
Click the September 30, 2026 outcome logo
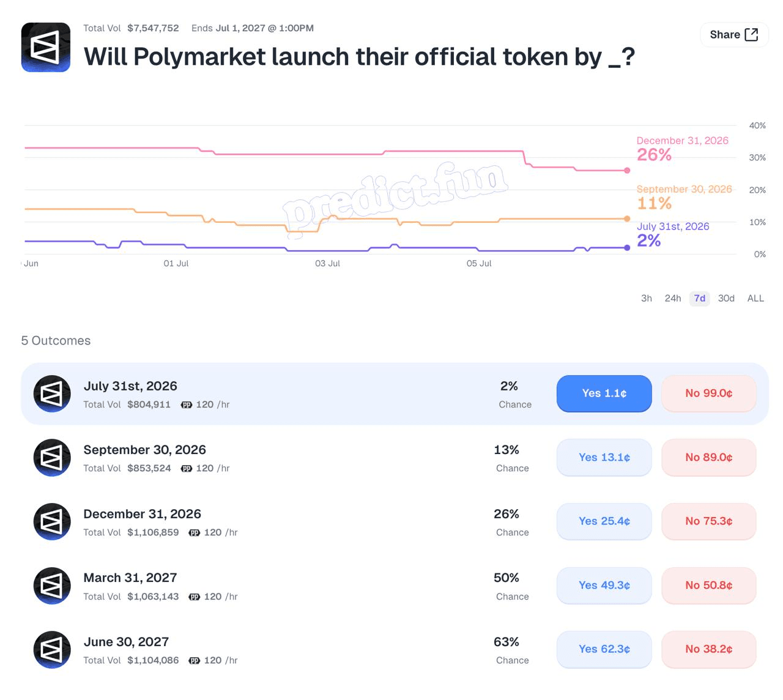click(52, 458)
